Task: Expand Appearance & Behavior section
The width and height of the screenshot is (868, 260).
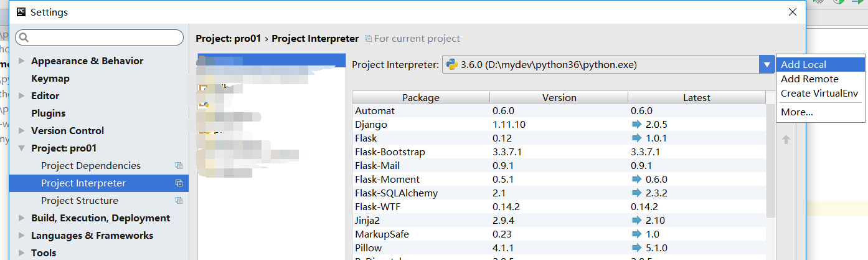Action: [22, 61]
